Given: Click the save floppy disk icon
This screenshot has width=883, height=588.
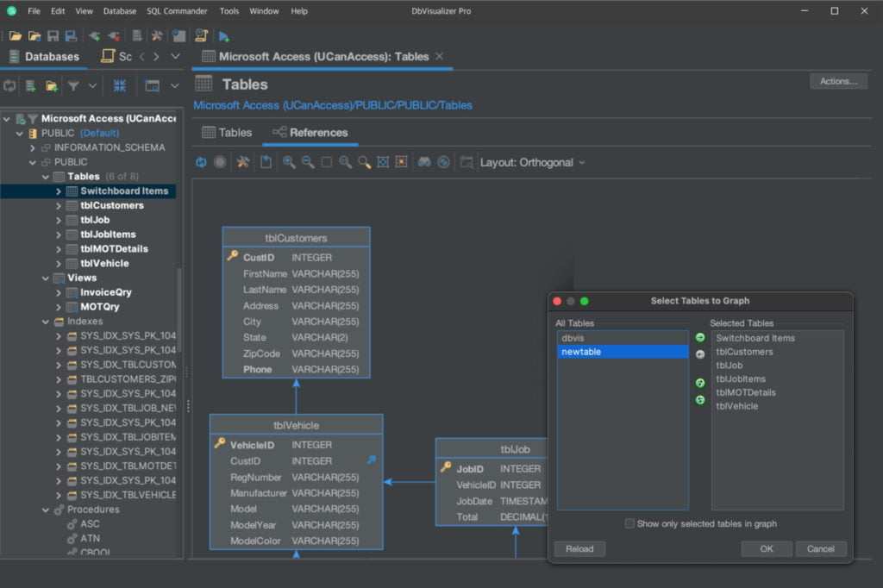Looking at the screenshot, I should (x=53, y=36).
